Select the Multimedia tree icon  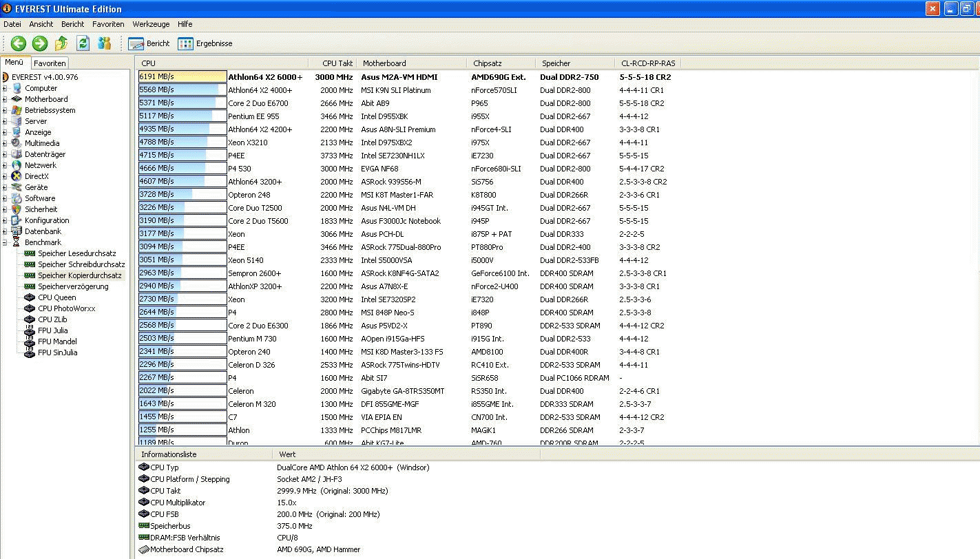[x=17, y=143]
